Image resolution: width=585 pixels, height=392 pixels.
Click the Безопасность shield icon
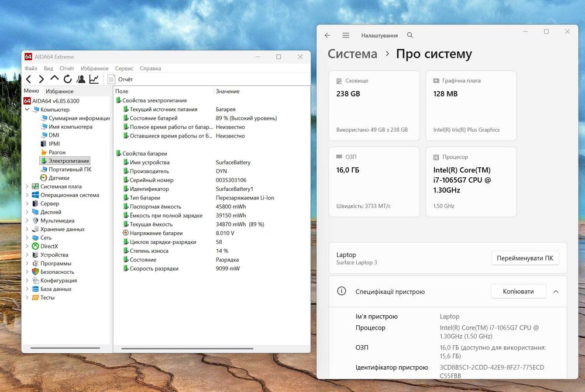(36, 272)
